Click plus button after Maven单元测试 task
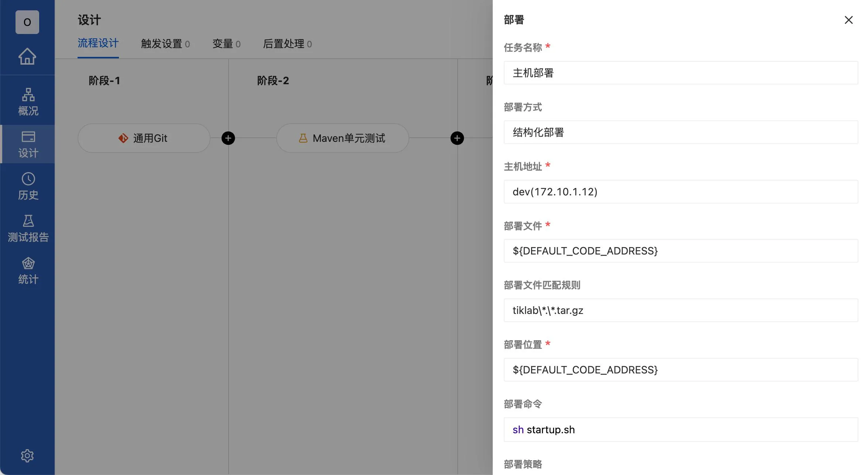The image size is (868, 475). [x=457, y=138]
